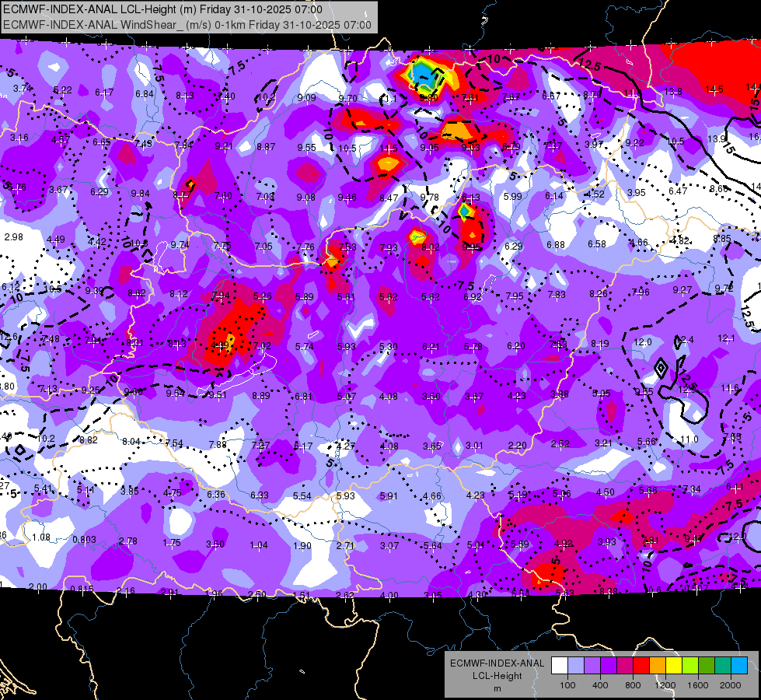Click the wind shear value 2.20
The width and height of the screenshot is (761, 700).
518,446
